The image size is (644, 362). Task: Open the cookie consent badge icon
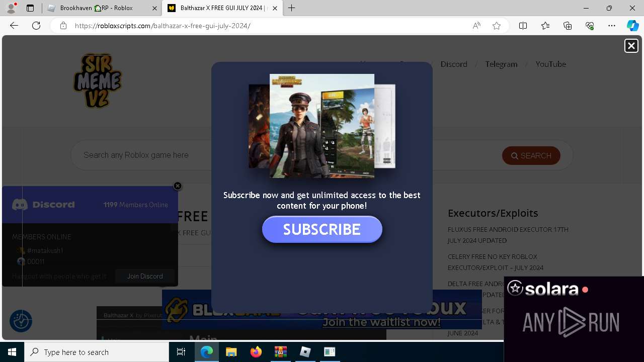(x=21, y=321)
